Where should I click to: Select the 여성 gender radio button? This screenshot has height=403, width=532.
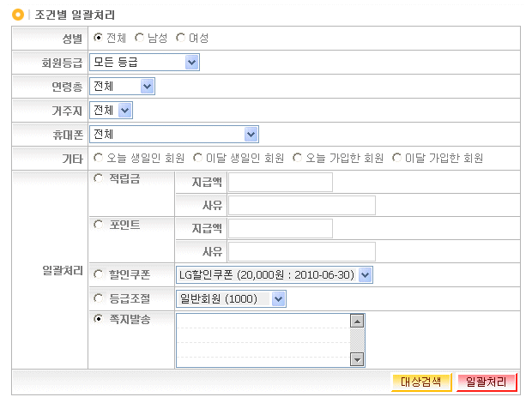(x=180, y=38)
